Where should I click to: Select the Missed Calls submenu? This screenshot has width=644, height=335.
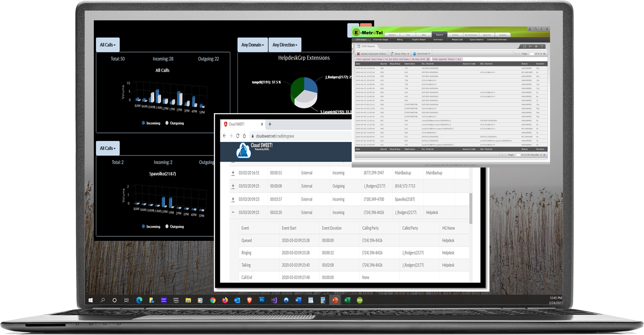[458, 40]
